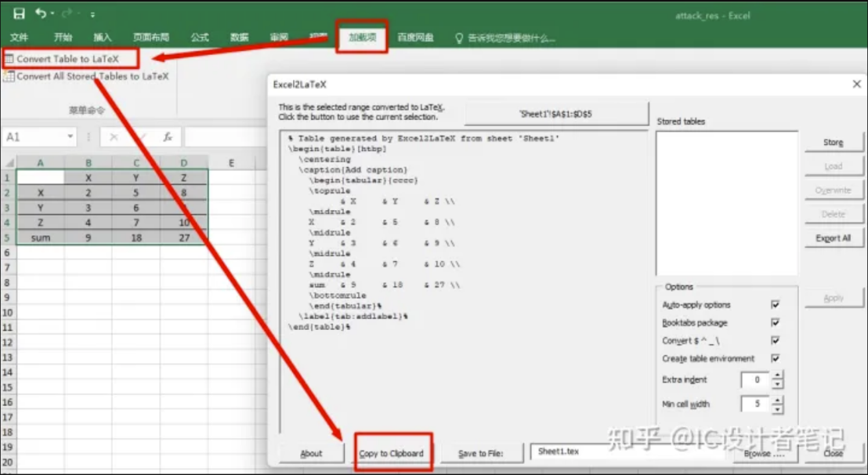This screenshot has height=475, width=868.
Task: Switch to the 页面布局 ribbon tab
Action: click(150, 38)
